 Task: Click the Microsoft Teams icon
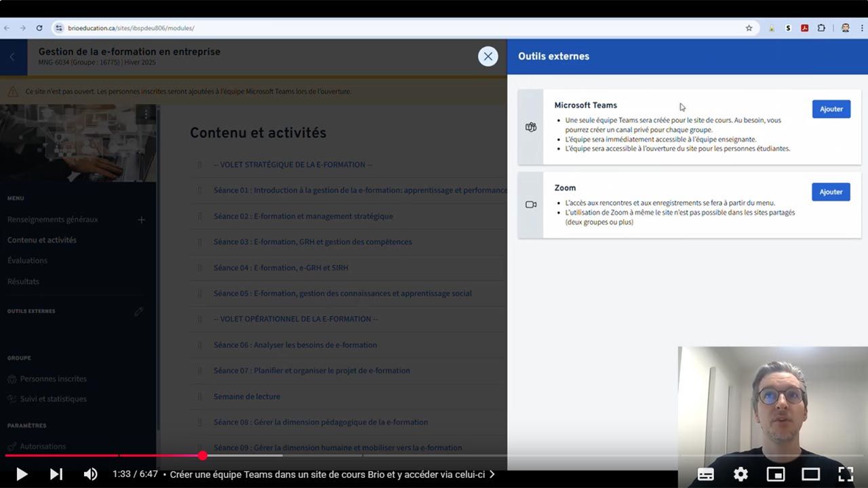(x=531, y=127)
